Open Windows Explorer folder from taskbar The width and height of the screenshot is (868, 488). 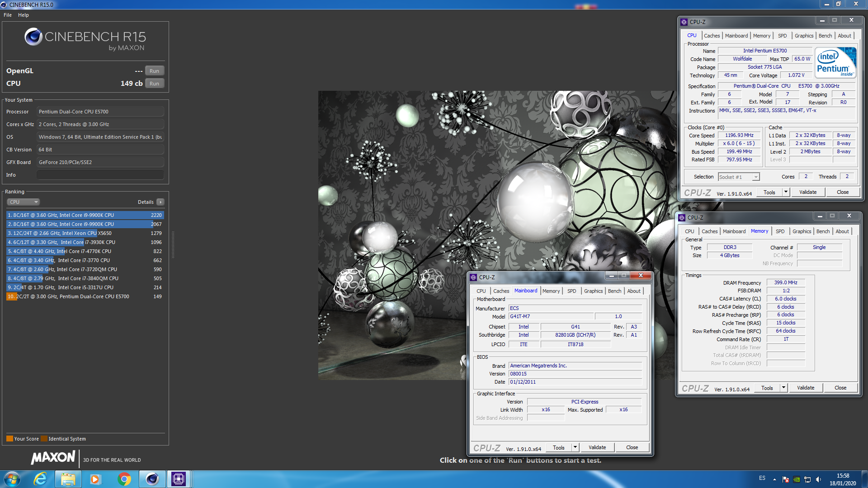[68, 479]
